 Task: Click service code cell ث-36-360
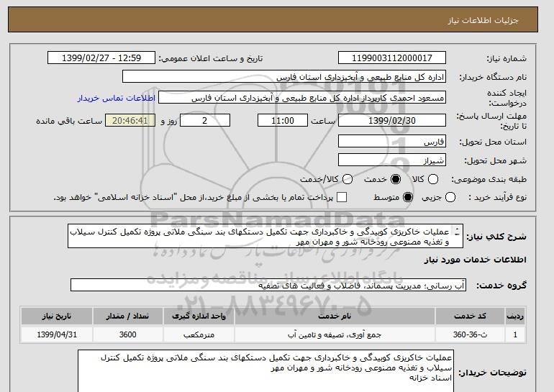(x=470, y=334)
